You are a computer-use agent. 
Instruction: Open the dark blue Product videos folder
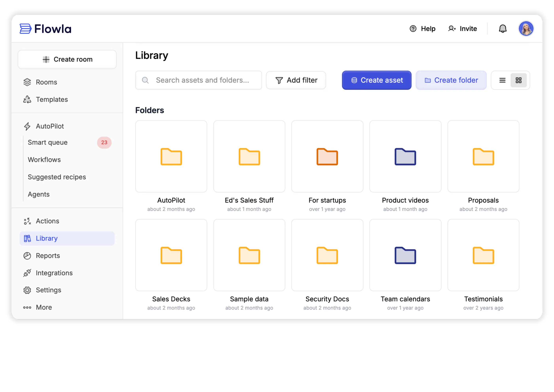[x=405, y=157]
